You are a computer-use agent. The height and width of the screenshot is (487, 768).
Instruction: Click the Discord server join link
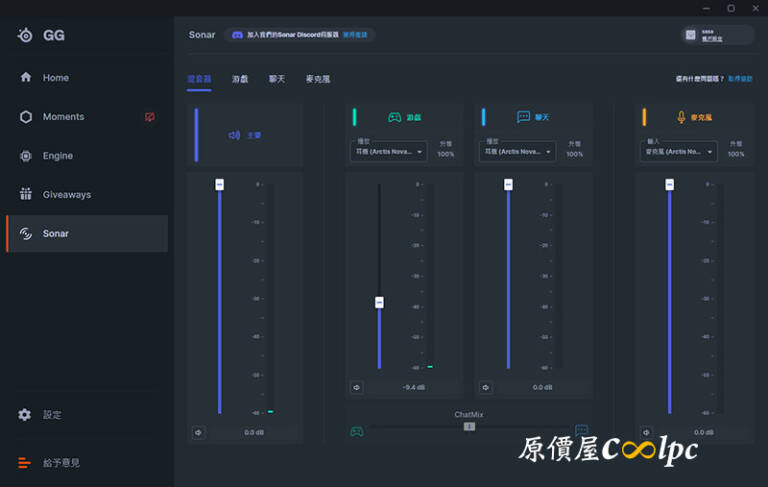(355, 35)
